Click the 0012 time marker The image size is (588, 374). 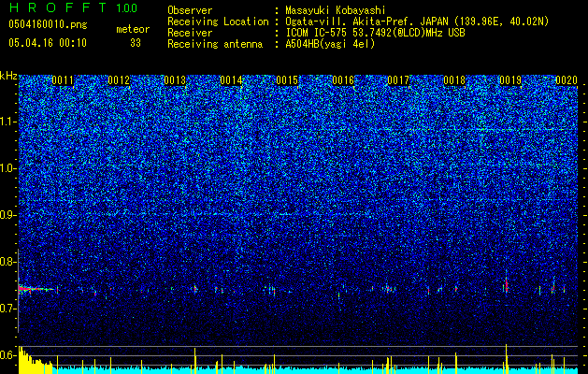point(119,80)
